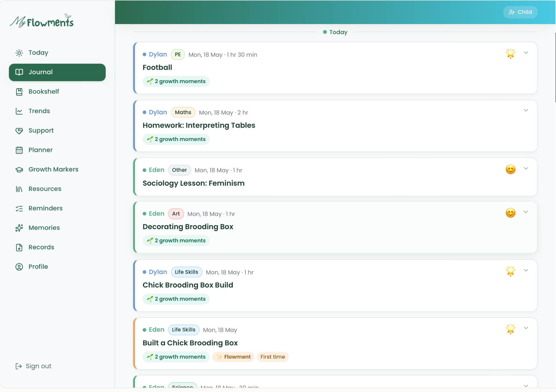Click the star emoji on Football entry
556x392 pixels.
(x=511, y=54)
